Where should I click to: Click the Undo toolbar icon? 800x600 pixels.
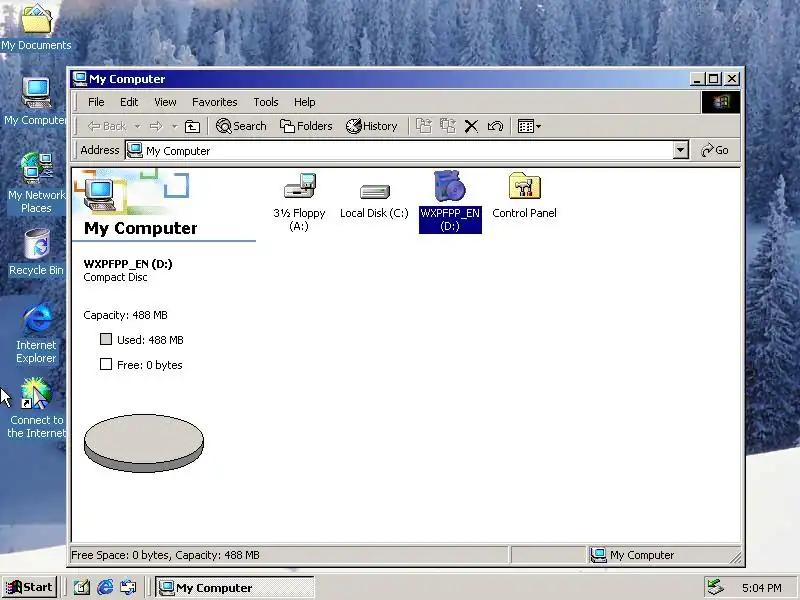(495, 126)
